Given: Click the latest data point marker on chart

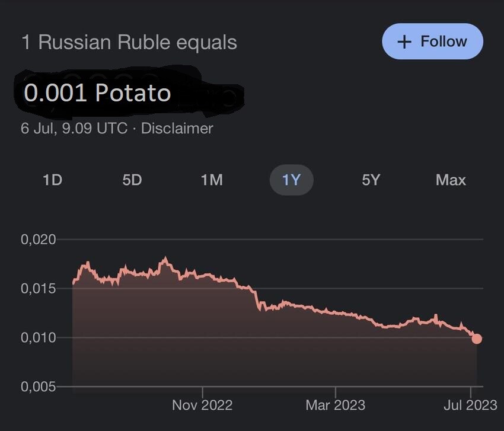Looking at the screenshot, I should coord(477,338).
